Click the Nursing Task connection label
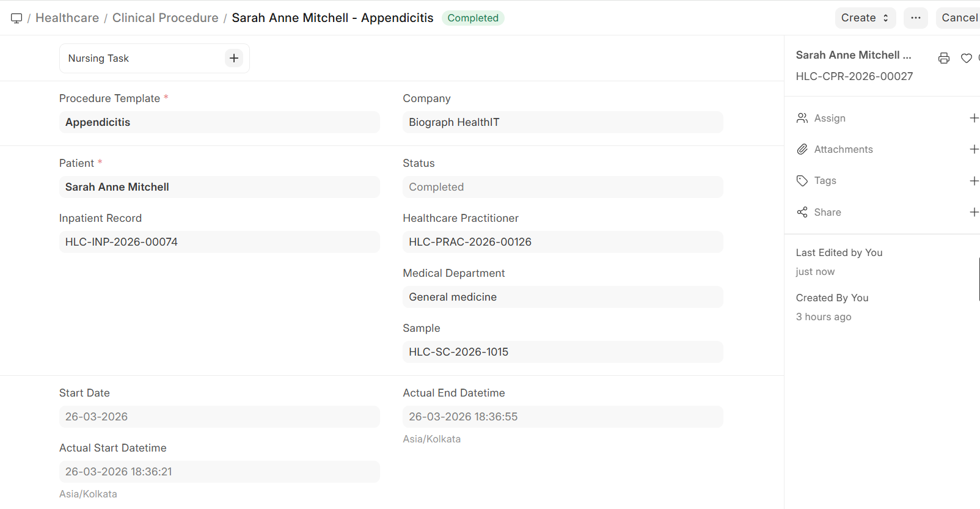The image size is (980, 509). (98, 59)
